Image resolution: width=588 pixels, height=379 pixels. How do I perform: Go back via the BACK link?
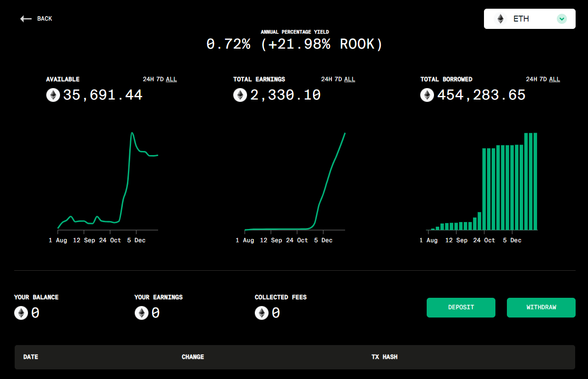click(44, 19)
